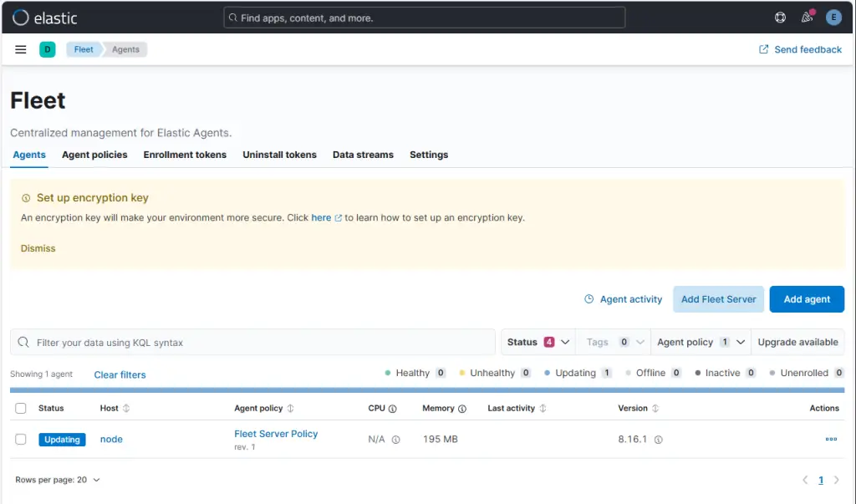This screenshot has height=504, width=856.
Task: Sort by Last activity sort icon
Action: pyautogui.click(x=543, y=409)
